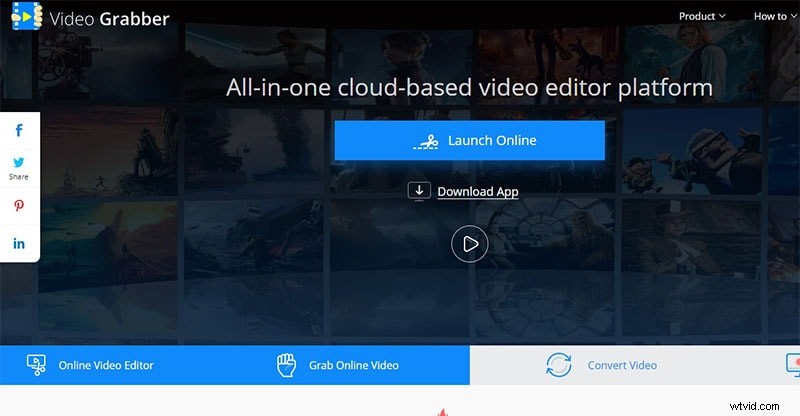Click the download arrow icon
Viewport: 800px width, 416px height.
(419, 191)
